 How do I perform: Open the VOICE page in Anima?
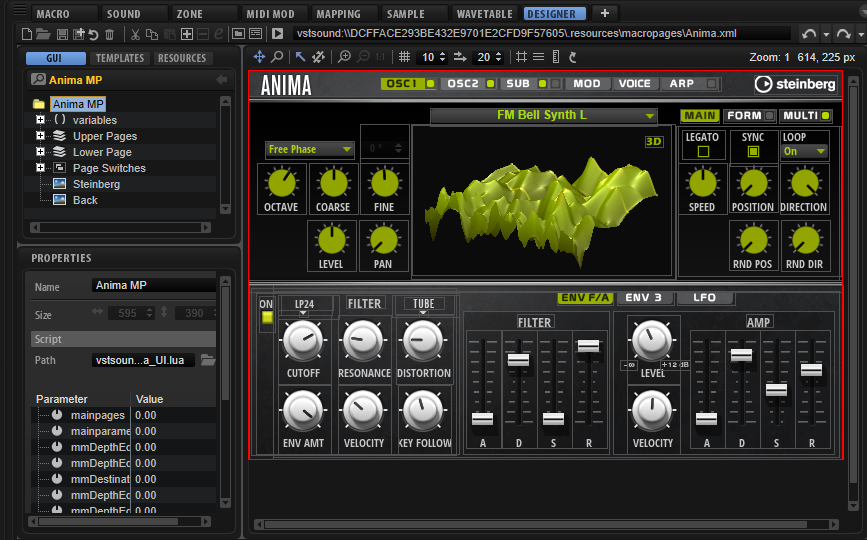[634, 83]
